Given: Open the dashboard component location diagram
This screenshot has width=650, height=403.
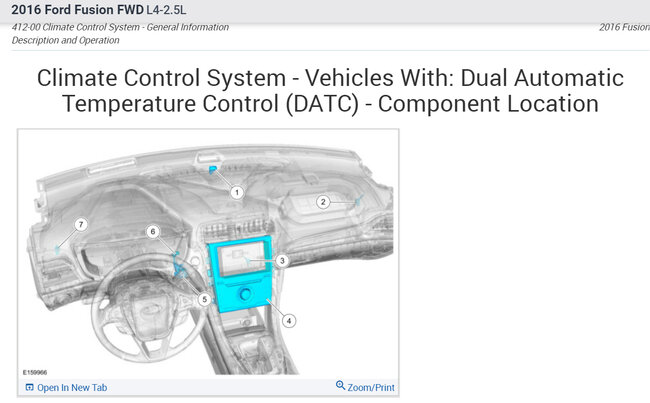Looking at the screenshot, I should (208, 254).
